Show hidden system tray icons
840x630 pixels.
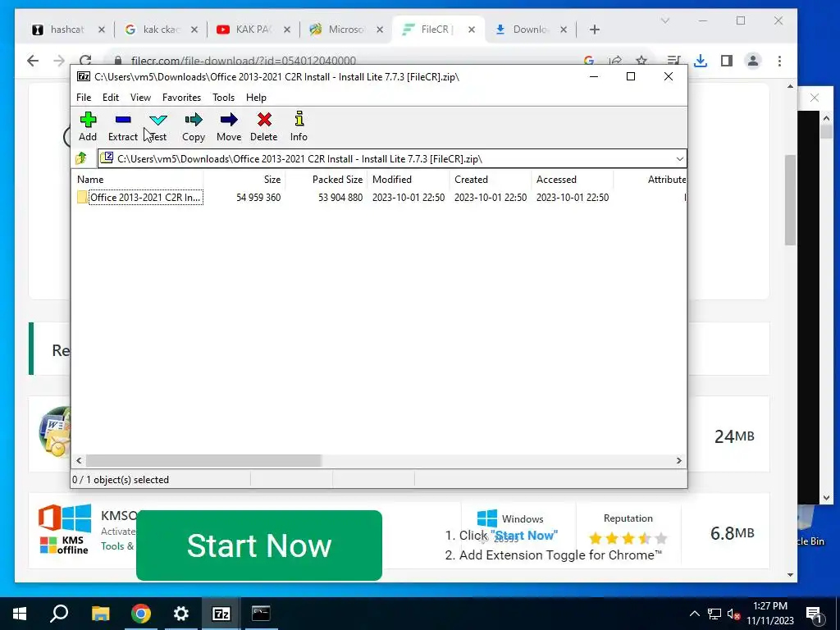(x=694, y=614)
